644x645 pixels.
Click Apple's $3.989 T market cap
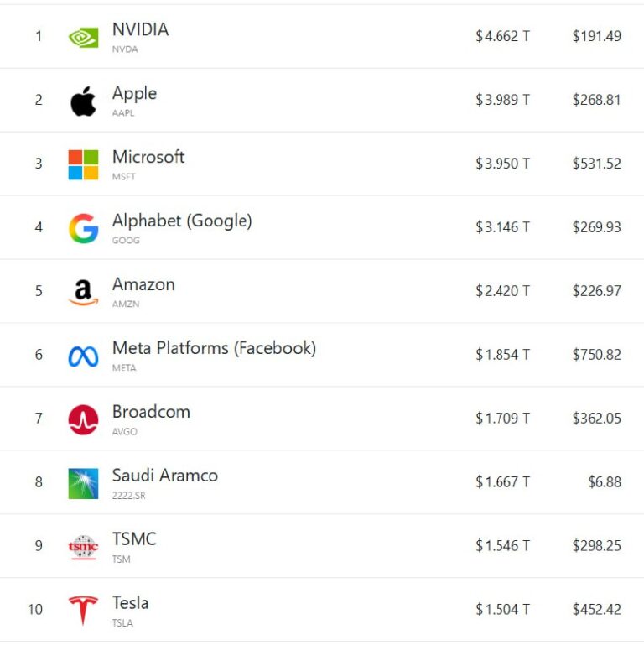[502, 100]
